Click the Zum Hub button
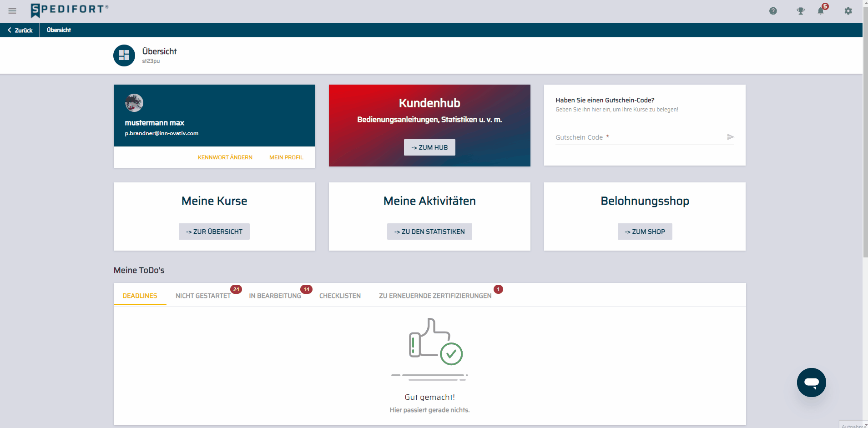Viewport: 868px width, 428px height. 429,147
